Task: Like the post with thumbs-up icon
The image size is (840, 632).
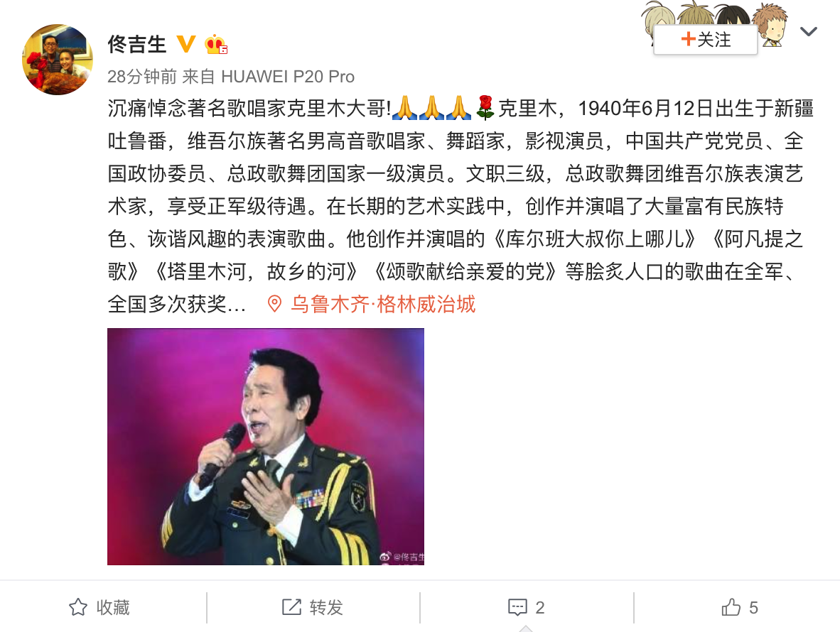Action: tap(731, 607)
